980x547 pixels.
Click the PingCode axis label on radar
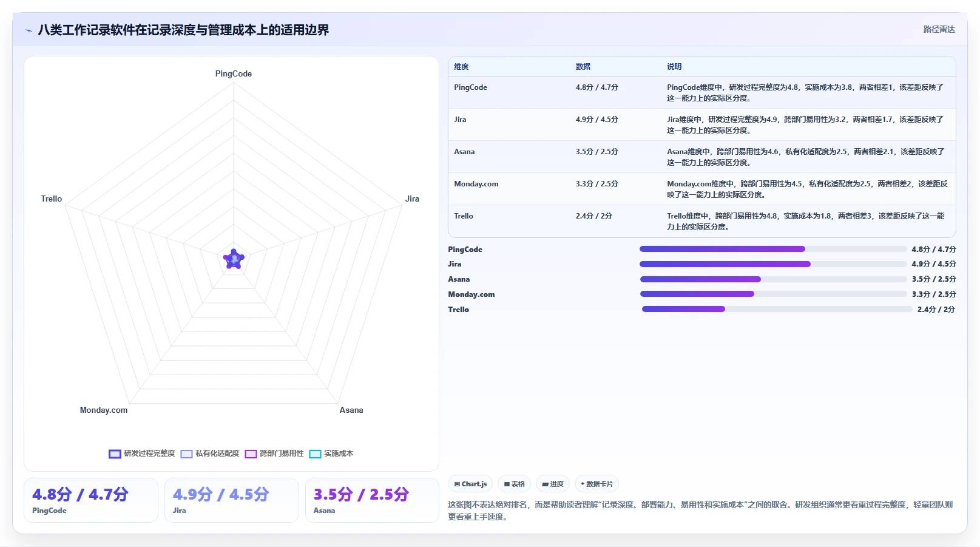(234, 73)
